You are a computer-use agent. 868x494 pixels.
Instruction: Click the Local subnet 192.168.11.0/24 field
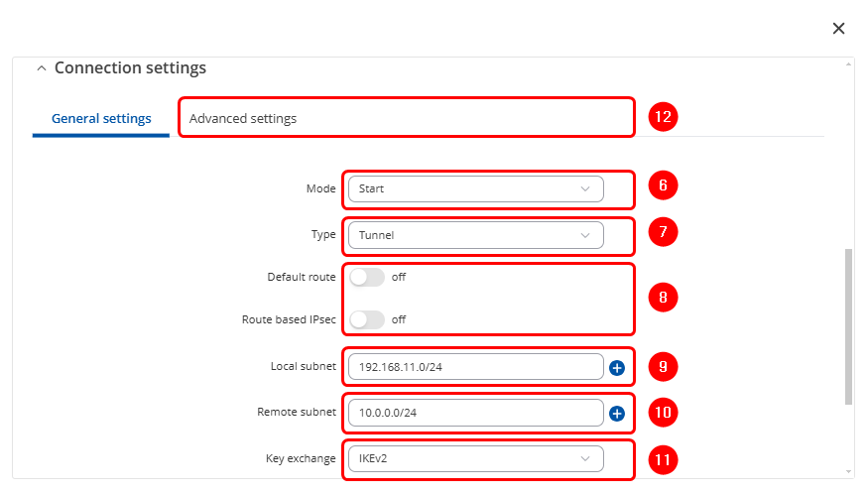[x=475, y=367]
